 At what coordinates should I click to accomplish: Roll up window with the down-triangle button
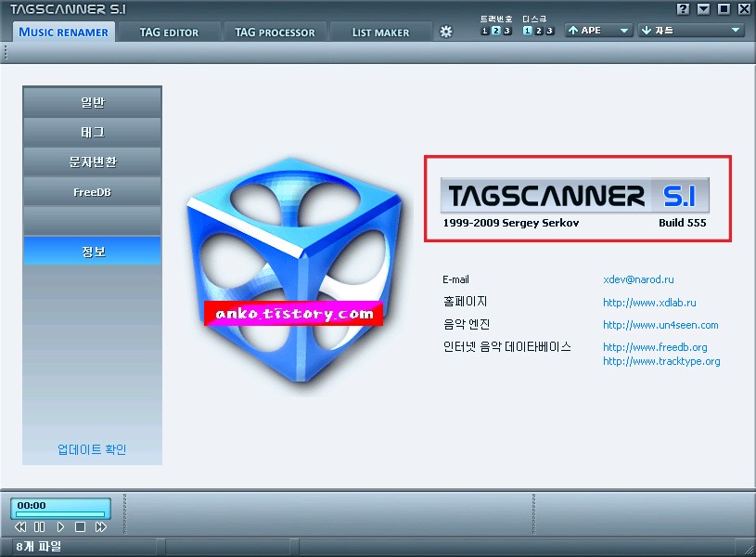(703, 9)
